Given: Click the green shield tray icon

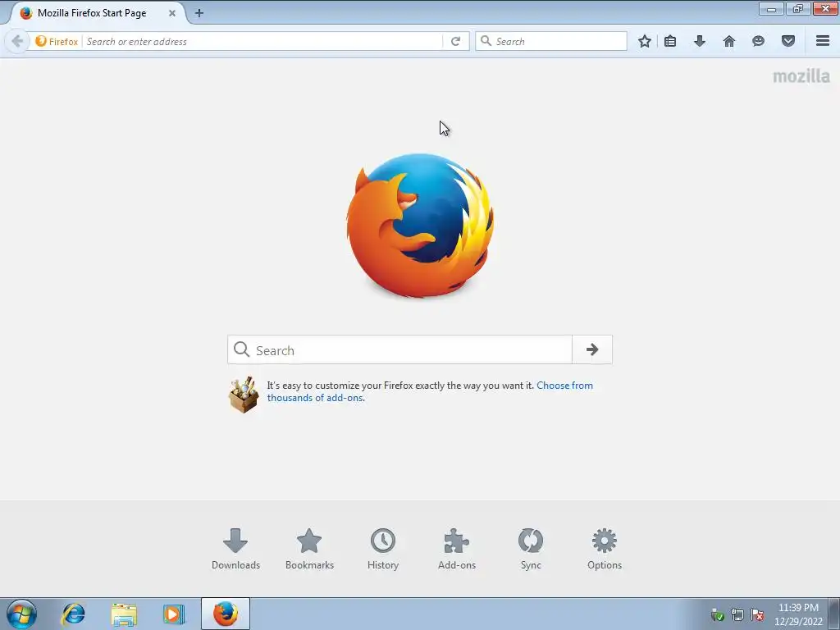Looking at the screenshot, I should click(717, 614).
